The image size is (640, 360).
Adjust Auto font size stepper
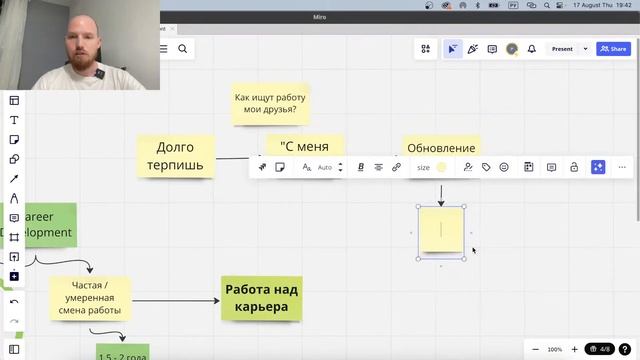pyautogui.click(x=340, y=167)
